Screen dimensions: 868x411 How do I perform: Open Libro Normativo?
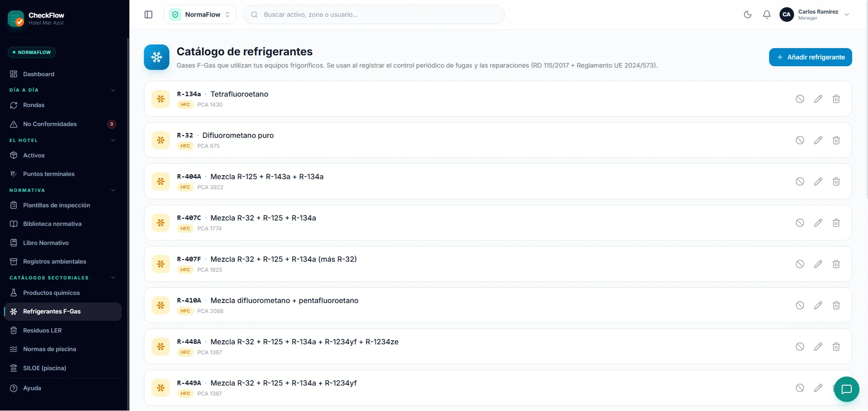(x=63, y=243)
